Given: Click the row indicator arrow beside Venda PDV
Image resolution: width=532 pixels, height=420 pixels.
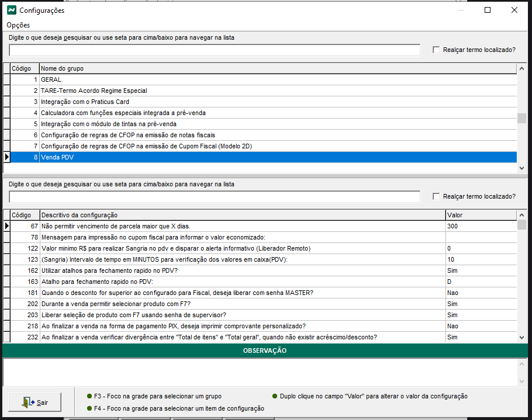Looking at the screenshot, I should coord(6,157).
